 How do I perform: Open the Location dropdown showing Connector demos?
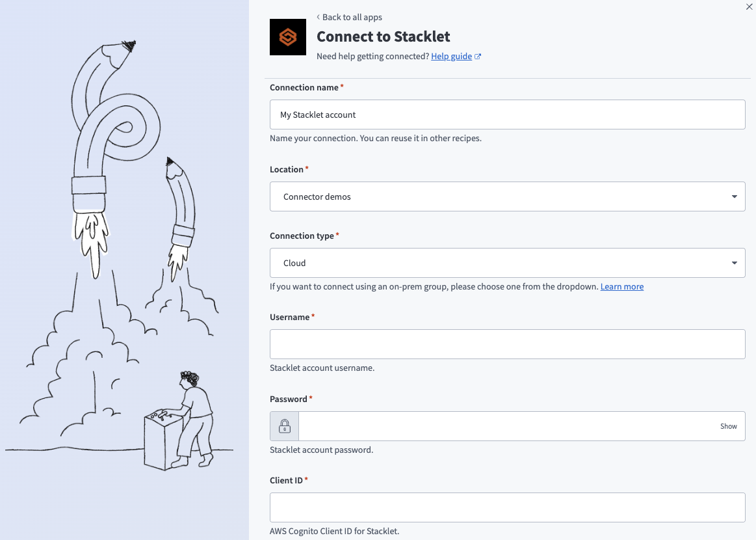pos(507,196)
